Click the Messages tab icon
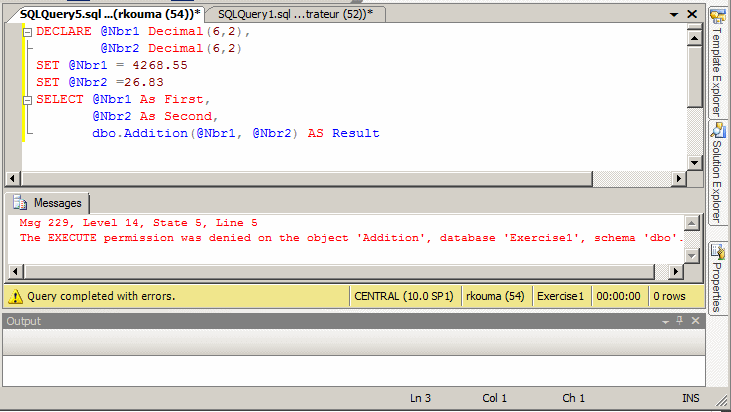This screenshot has height=412, width=731. tap(20, 203)
